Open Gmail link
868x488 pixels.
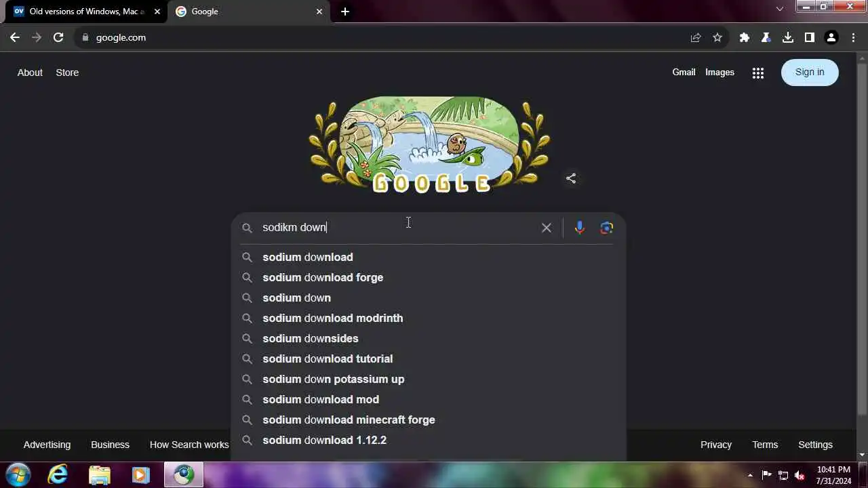(x=684, y=72)
